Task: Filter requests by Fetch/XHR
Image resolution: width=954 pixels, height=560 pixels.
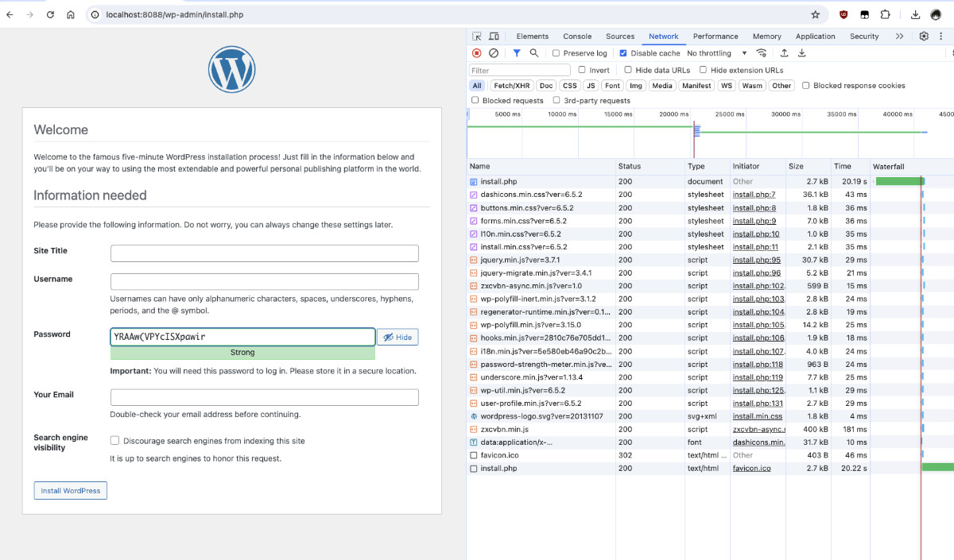Action: pyautogui.click(x=511, y=85)
